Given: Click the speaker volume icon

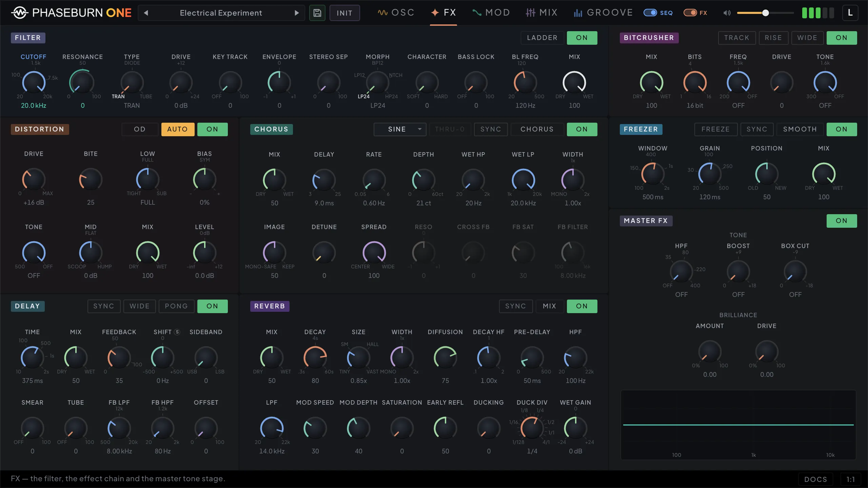Looking at the screenshot, I should tap(727, 13).
